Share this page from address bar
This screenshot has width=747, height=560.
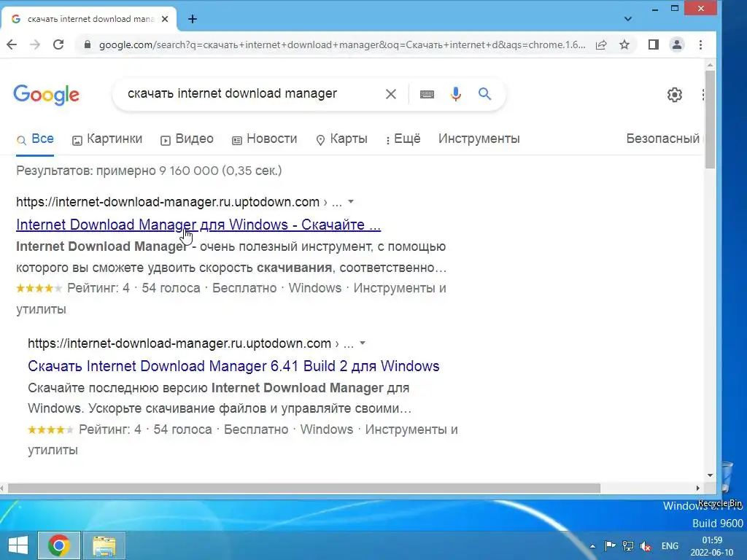click(601, 44)
